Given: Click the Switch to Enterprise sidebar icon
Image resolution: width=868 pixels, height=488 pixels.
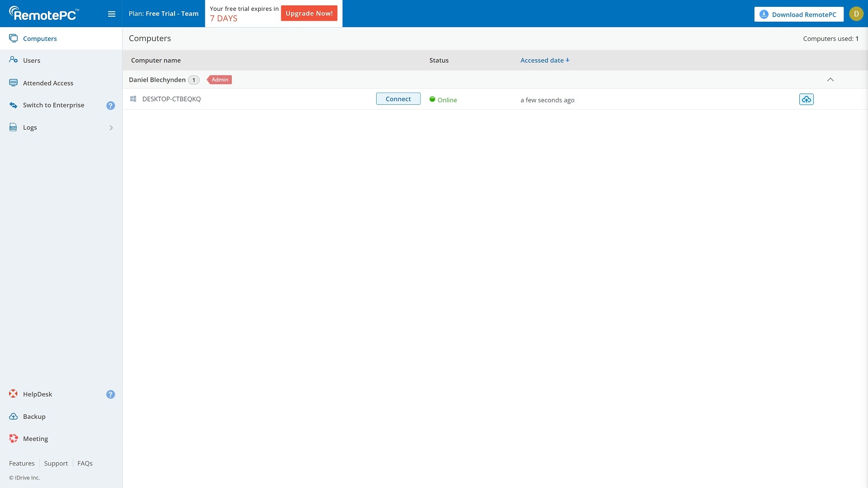Looking at the screenshot, I should (13, 105).
